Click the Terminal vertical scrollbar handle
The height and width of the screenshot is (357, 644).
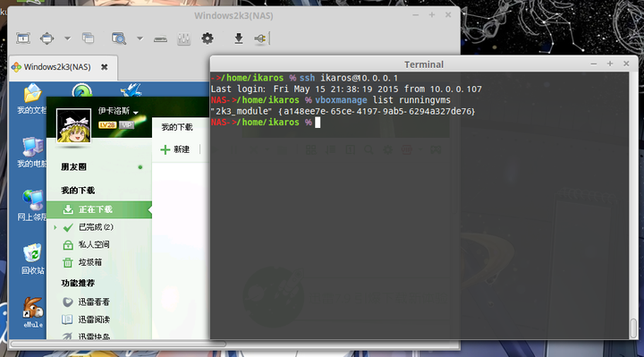pos(634,327)
